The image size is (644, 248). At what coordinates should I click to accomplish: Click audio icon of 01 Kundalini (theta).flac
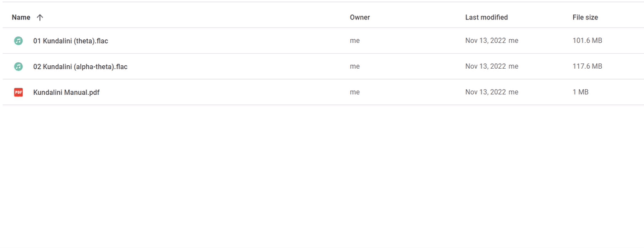[x=18, y=40]
